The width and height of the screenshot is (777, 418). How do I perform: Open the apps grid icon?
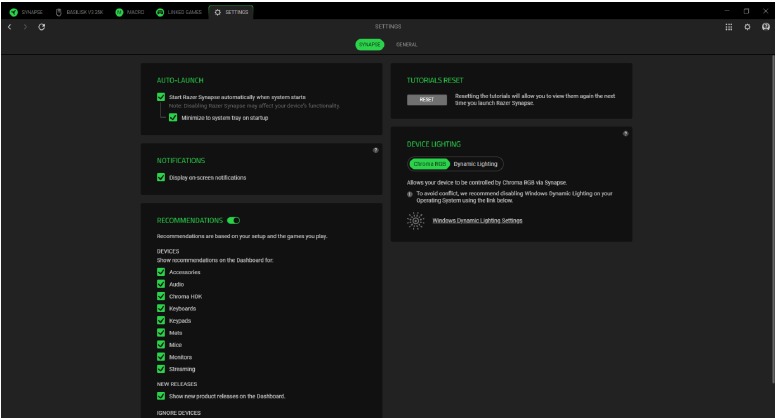pyautogui.click(x=728, y=27)
